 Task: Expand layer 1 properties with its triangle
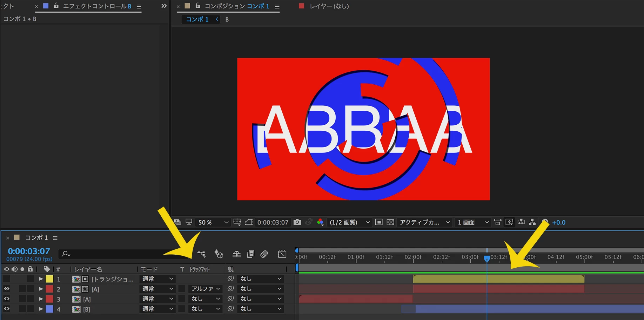click(x=41, y=279)
